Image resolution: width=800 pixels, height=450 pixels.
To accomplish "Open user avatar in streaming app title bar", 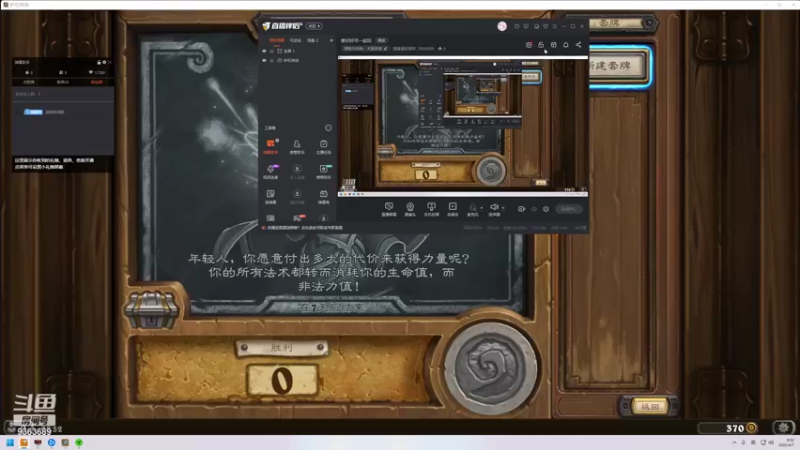I will (502, 26).
